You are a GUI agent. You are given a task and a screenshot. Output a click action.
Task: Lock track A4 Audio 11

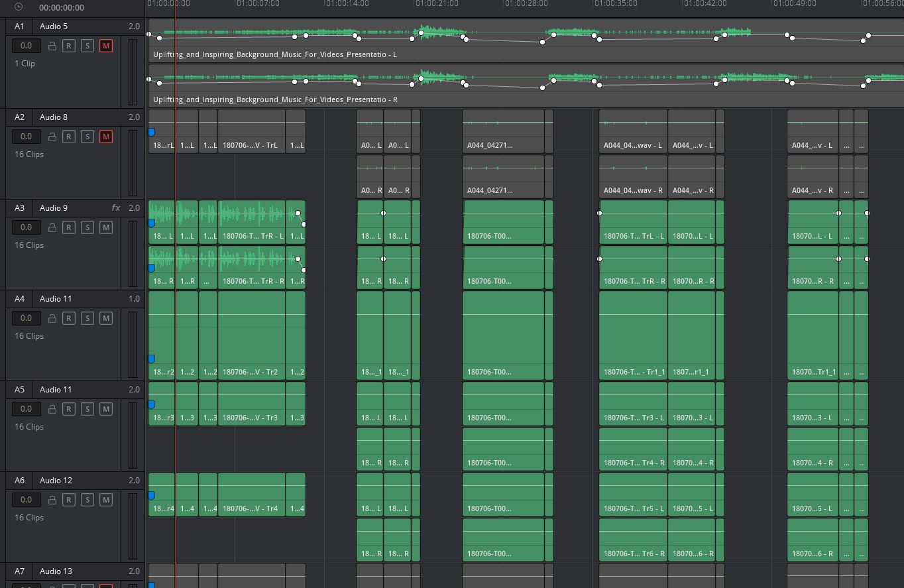(x=52, y=318)
